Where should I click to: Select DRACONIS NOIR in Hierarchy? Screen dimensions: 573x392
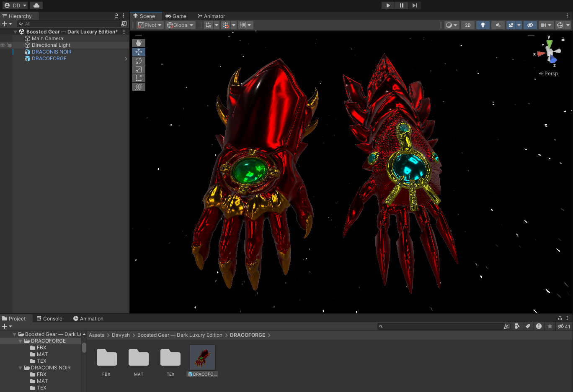[52, 52]
